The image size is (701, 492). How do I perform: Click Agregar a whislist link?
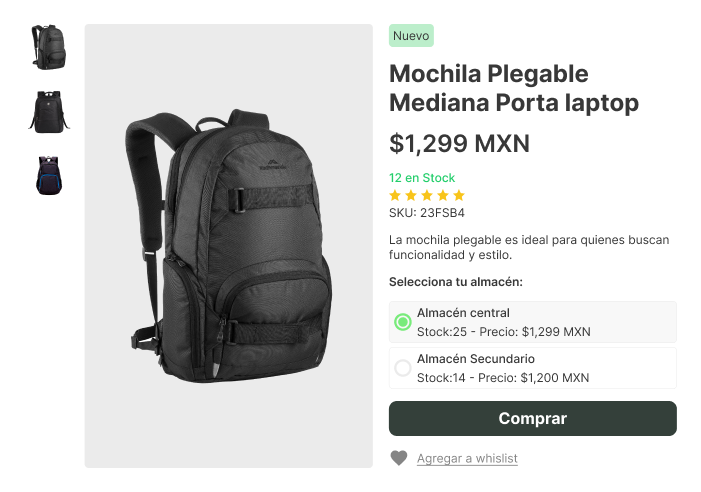point(467,458)
